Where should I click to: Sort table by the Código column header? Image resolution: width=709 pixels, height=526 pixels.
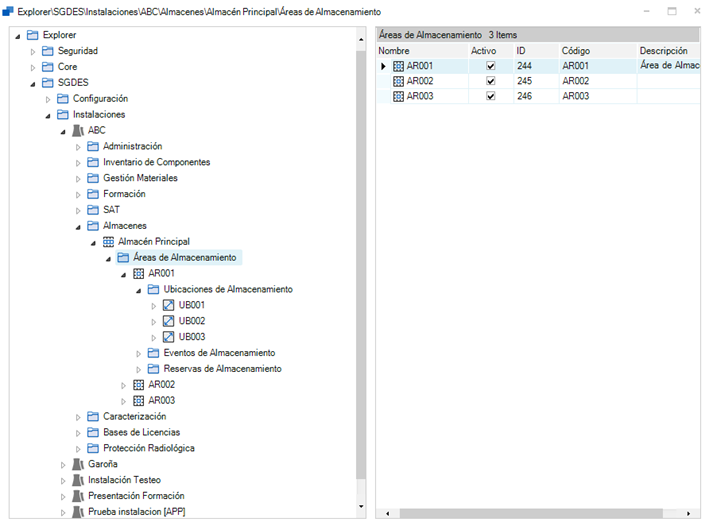pyautogui.click(x=596, y=50)
